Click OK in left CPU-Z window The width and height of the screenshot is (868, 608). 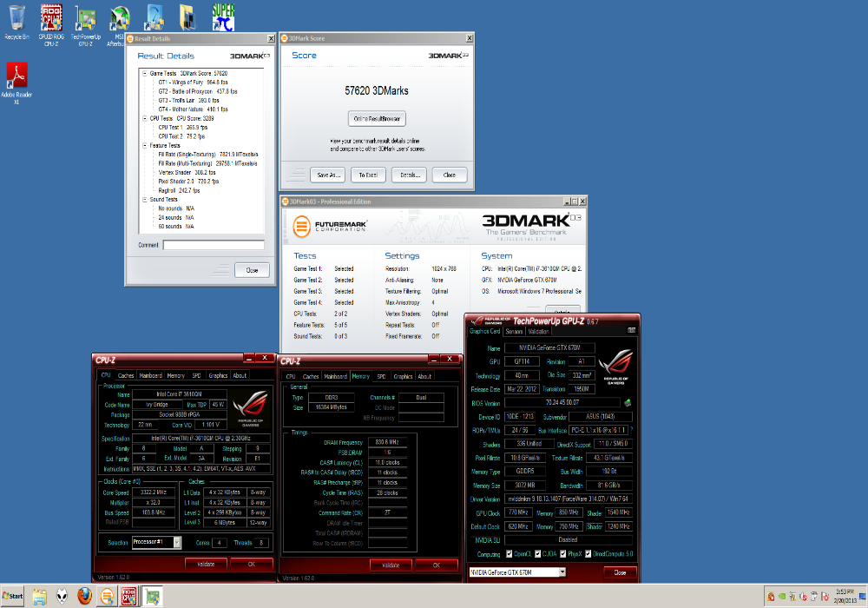click(x=252, y=565)
